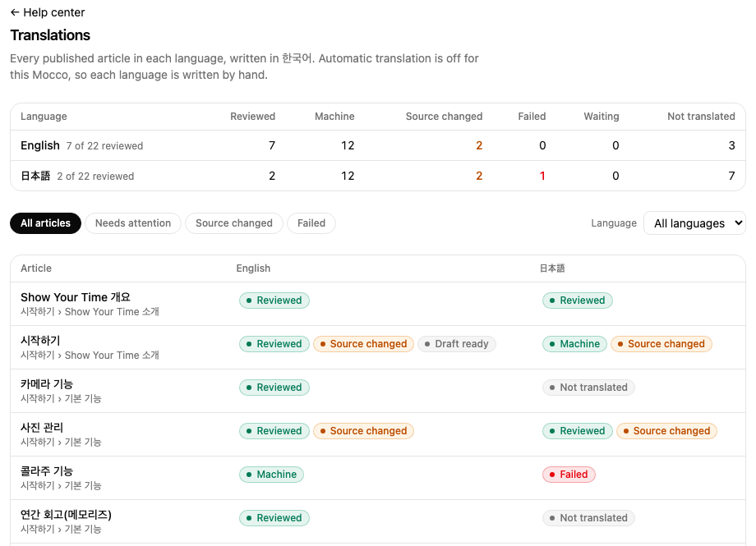Open 연간 회고(메모리즈) article
This screenshot has height=546, width=756.
[66, 515]
